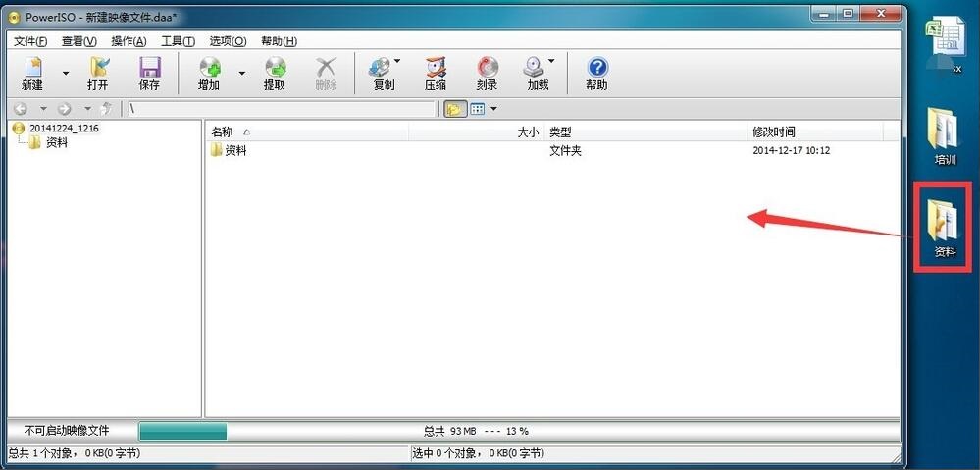Click the 总共 93 MB --- 13 % text
This screenshot has width=980, height=470.
point(476,432)
